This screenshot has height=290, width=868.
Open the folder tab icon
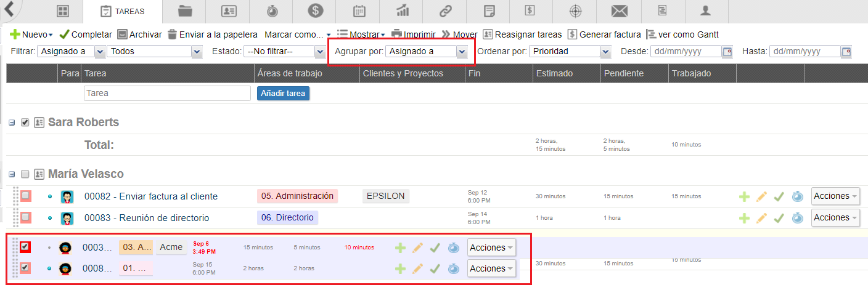(x=185, y=11)
